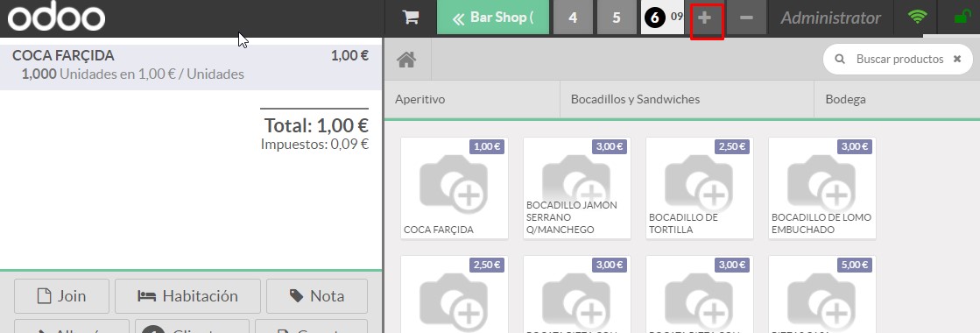Viewport: 980px width, 333px height.
Task: Clear product search with x icon
Action: tap(957, 59)
